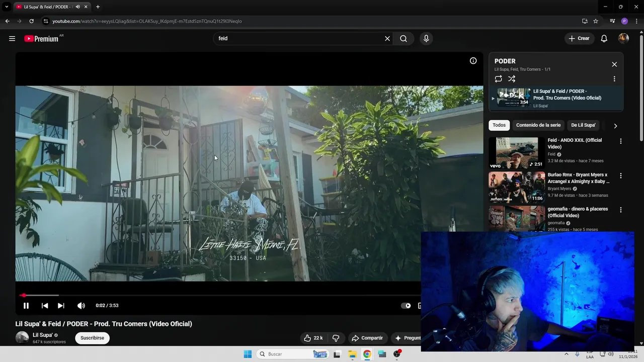Focus the search box containing feid
Screen dimensions: 644x362
point(299,38)
